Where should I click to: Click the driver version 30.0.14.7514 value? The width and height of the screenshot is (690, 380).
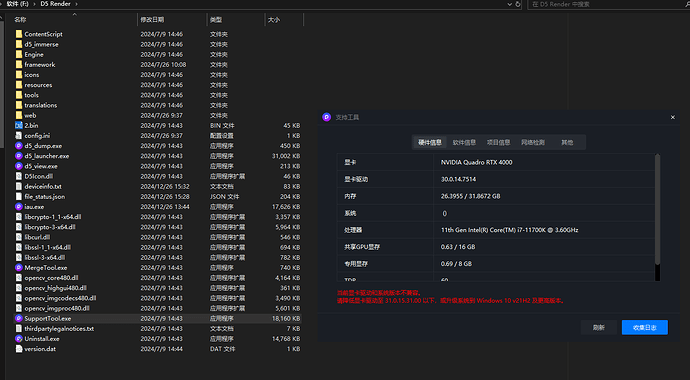[458, 179]
